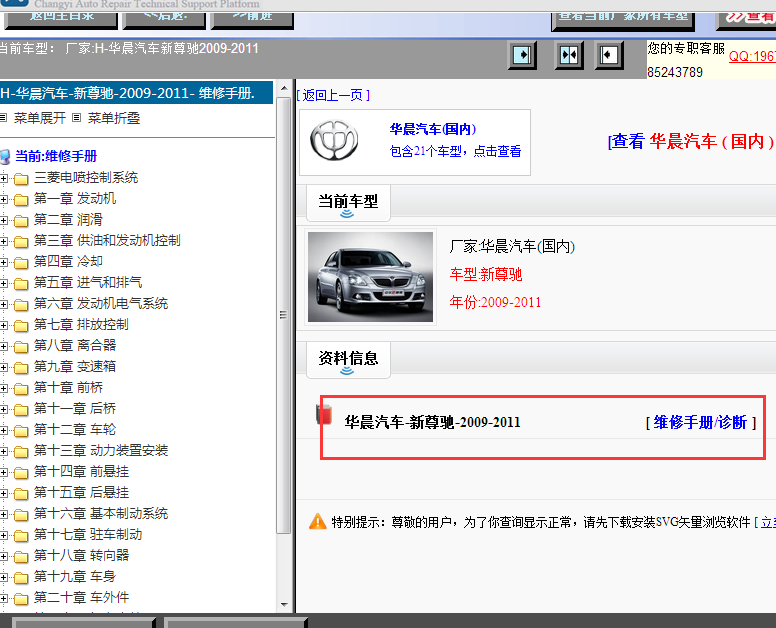Viewport: 776px width, 628px height.
Task: Click the folder icon for 第八章 离合器
Action: tap(21, 346)
